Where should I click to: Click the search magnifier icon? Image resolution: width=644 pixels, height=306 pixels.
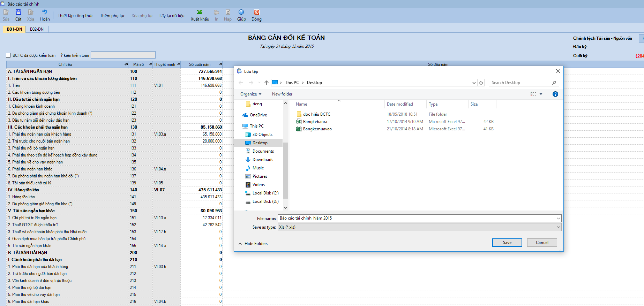click(x=554, y=83)
